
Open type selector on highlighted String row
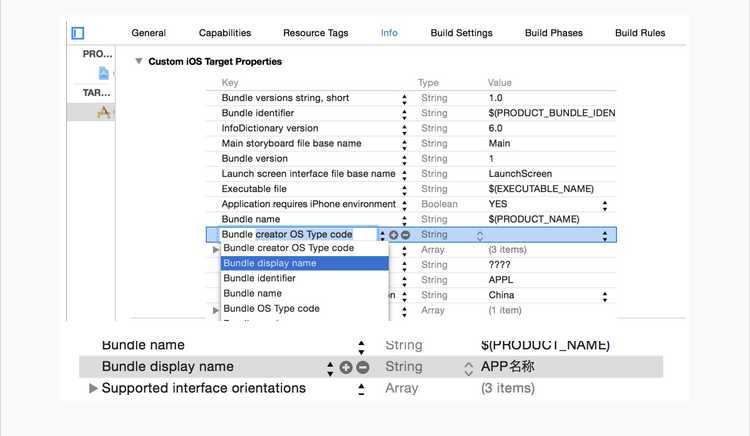coord(480,235)
